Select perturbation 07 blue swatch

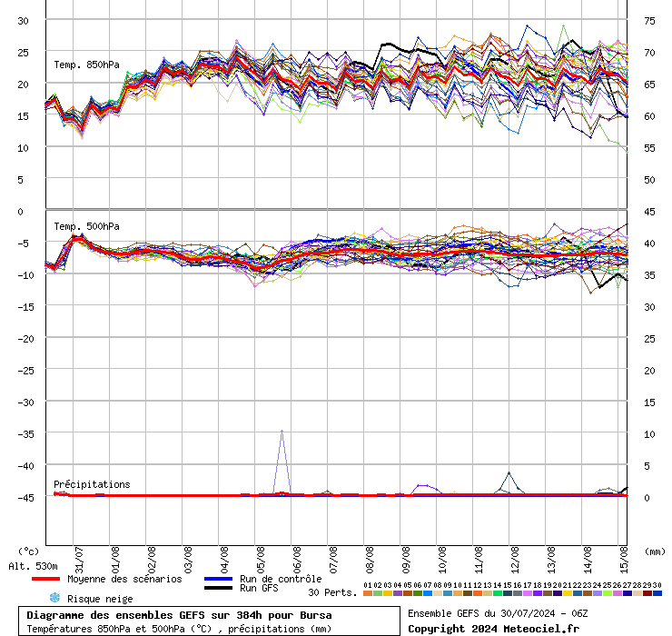point(428,593)
